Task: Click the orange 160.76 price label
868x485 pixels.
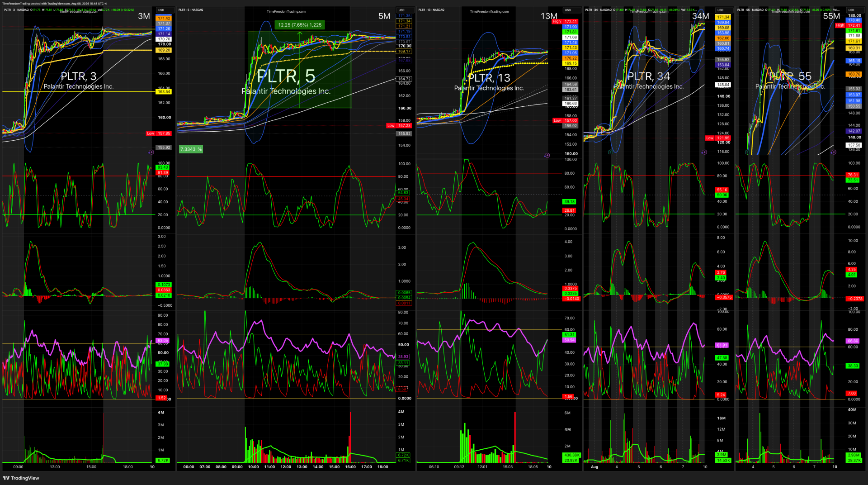Action: (x=854, y=74)
